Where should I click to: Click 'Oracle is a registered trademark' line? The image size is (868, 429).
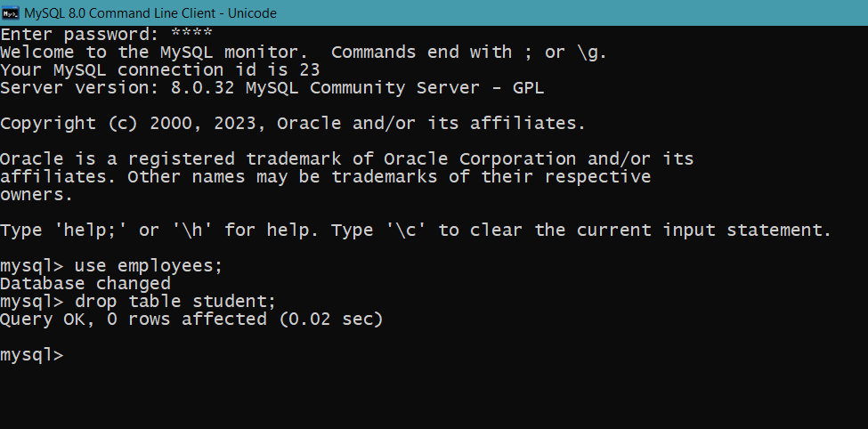346,158
